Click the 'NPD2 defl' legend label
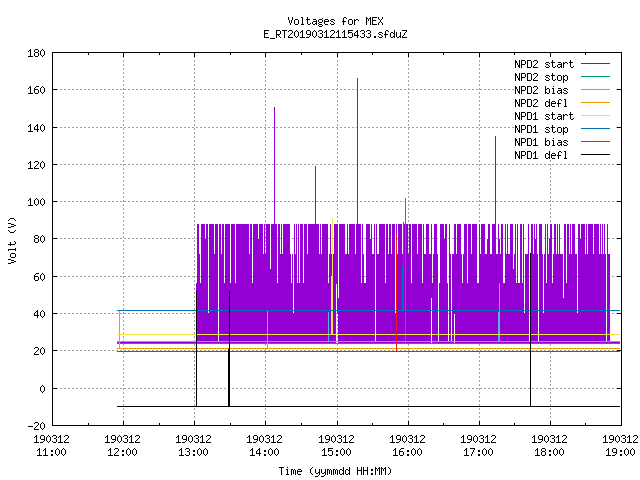 click(541, 103)
